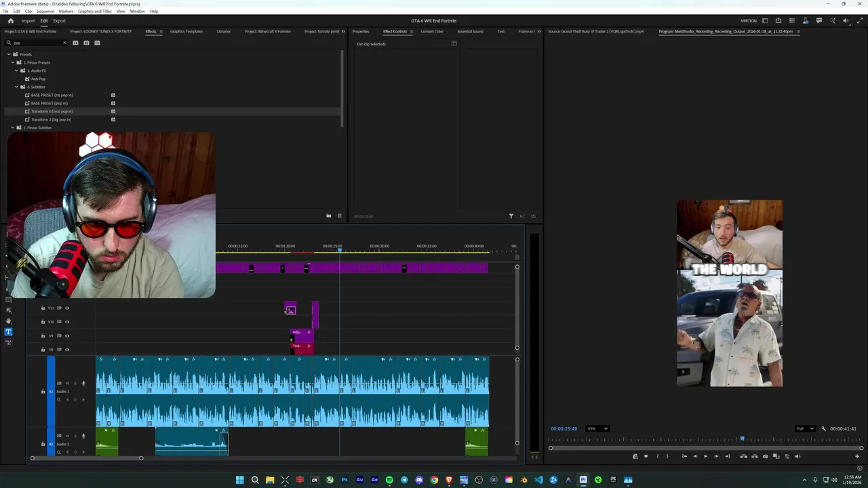
Task: Click the Add Marker icon in Program monitor
Action: coord(646,456)
